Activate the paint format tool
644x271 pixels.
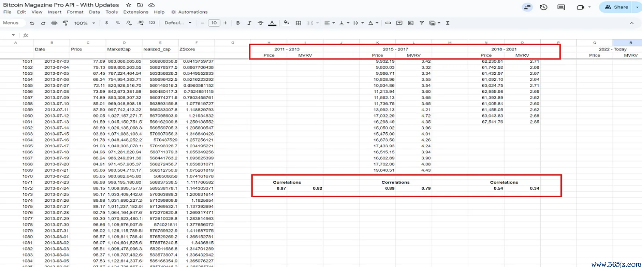pos(65,23)
